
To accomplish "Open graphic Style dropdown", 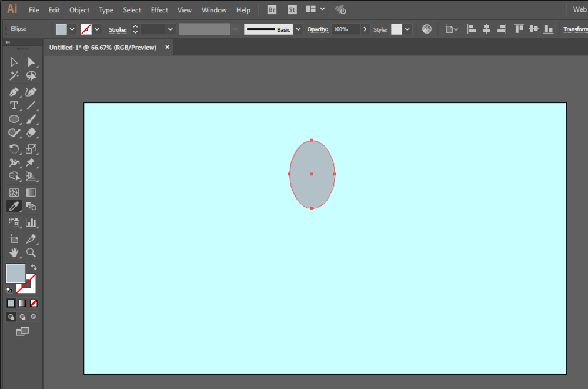I will [407, 29].
